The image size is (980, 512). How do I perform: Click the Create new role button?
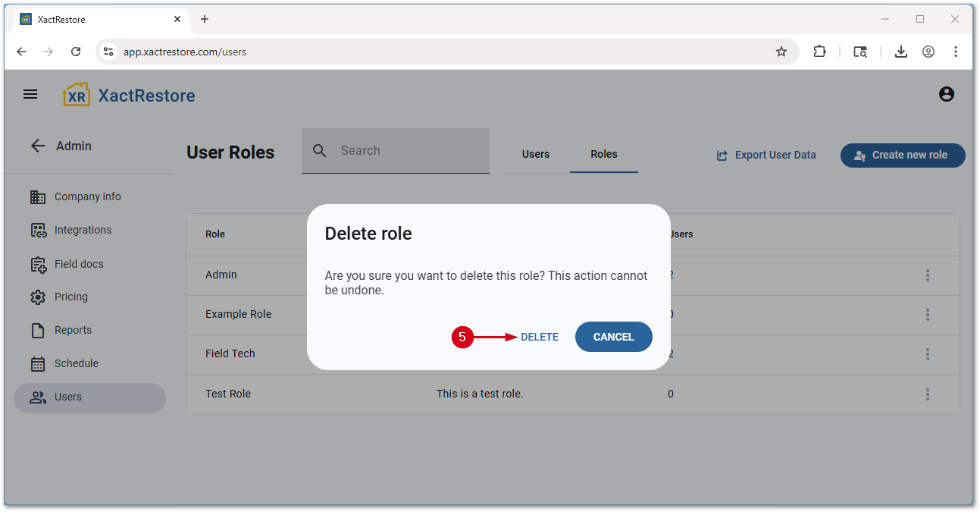903,155
